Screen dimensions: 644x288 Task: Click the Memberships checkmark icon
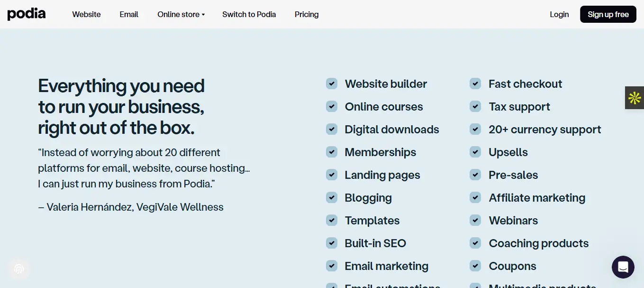tap(332, 152)
